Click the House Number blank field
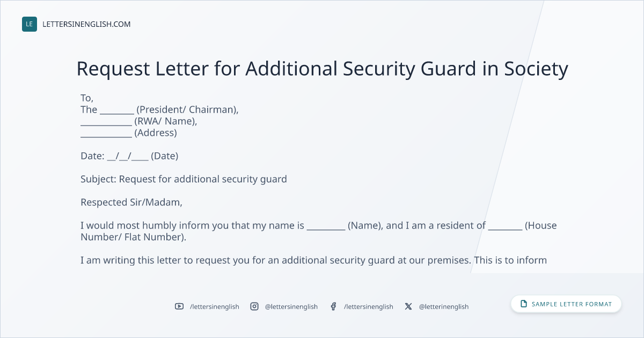644x338 pixels. (x=505, y=228)
